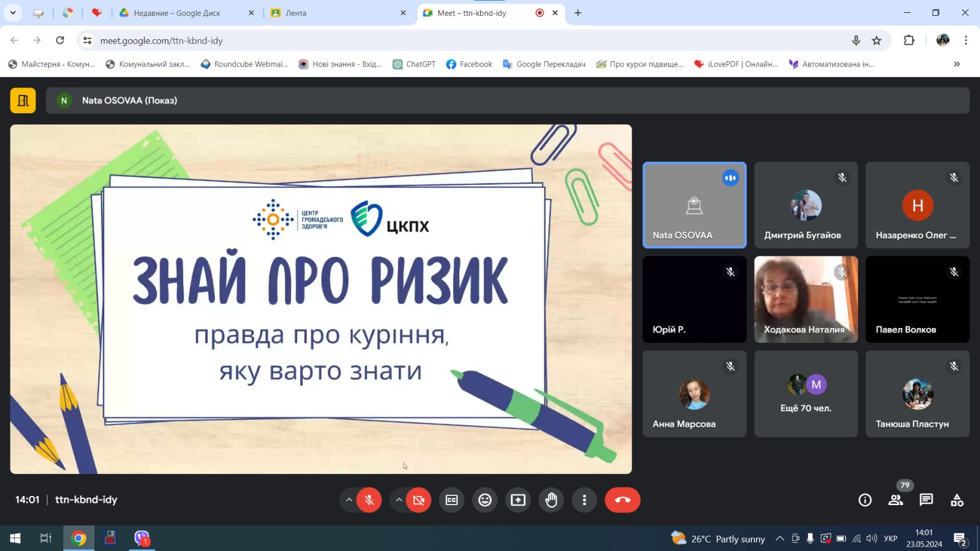Open the Google Перекладач bookmark
Viewport: 980px width, 551px height.
[x=544, y=64]
